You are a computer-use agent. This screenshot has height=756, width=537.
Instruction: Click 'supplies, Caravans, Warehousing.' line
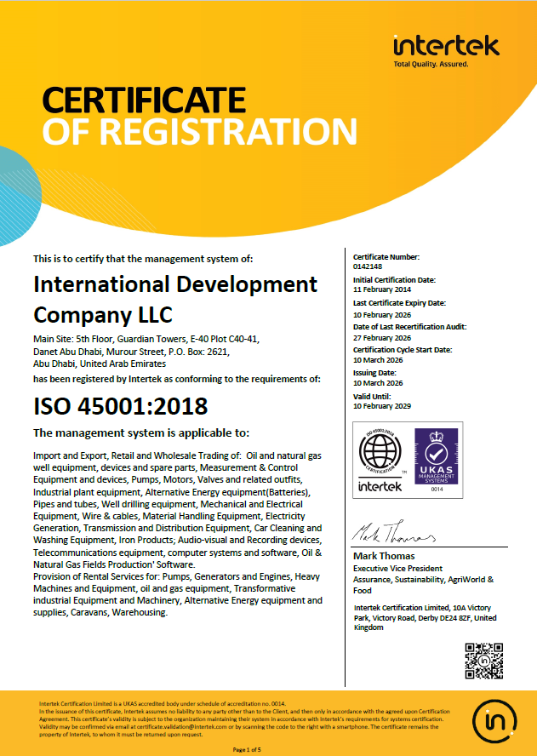100,613
